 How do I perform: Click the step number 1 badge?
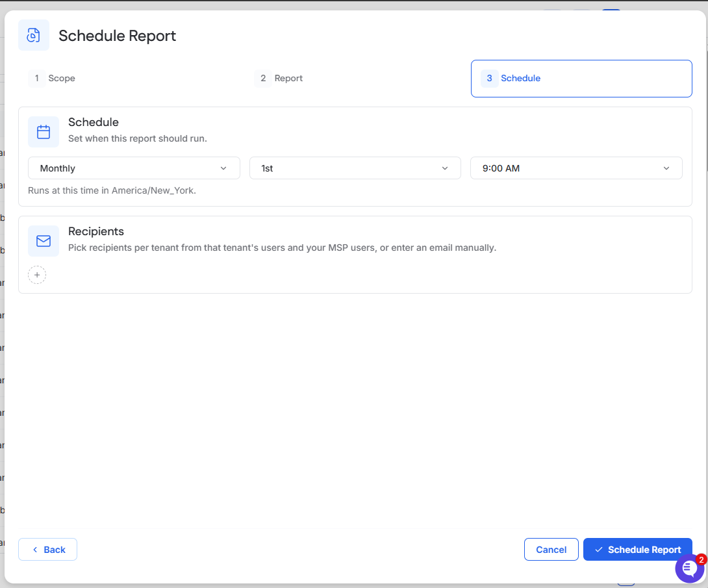coord(36,78)
